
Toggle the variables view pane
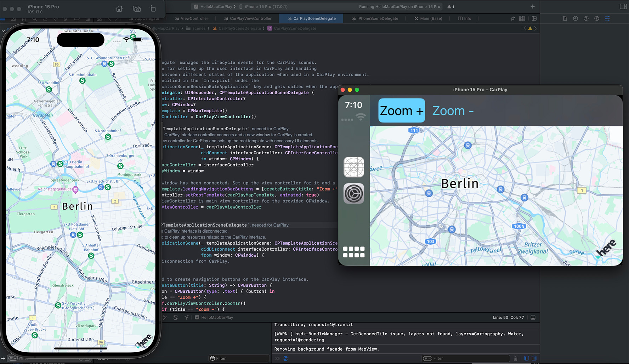coord(527,358)
